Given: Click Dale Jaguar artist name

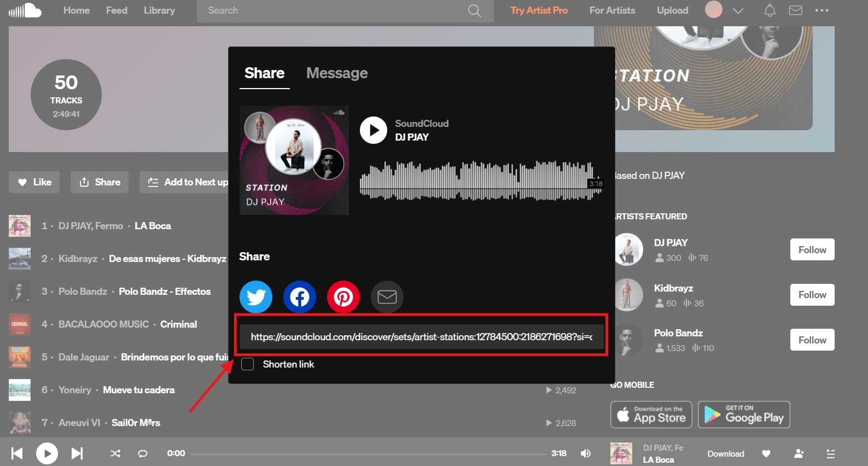Looking at the screenshot, I should [84, 357].
